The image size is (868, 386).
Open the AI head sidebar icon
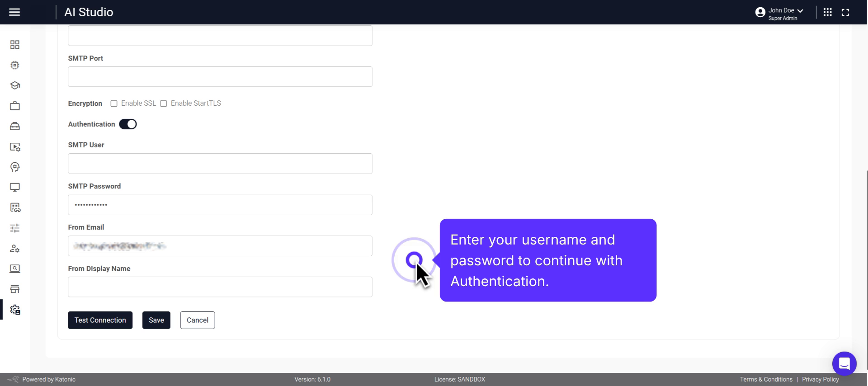pos(15,167)
